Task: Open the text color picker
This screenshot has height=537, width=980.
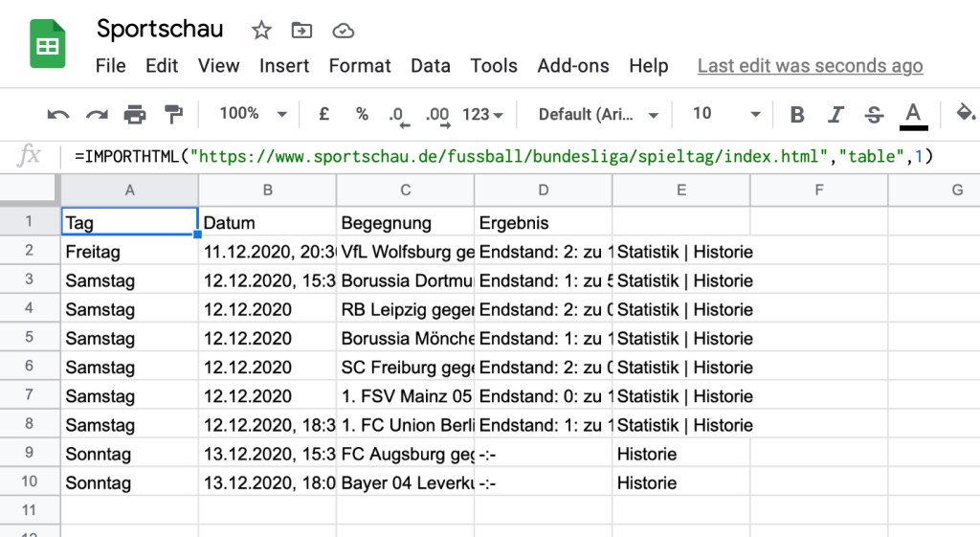Action: pyautogui.click(x=913, y=116)
